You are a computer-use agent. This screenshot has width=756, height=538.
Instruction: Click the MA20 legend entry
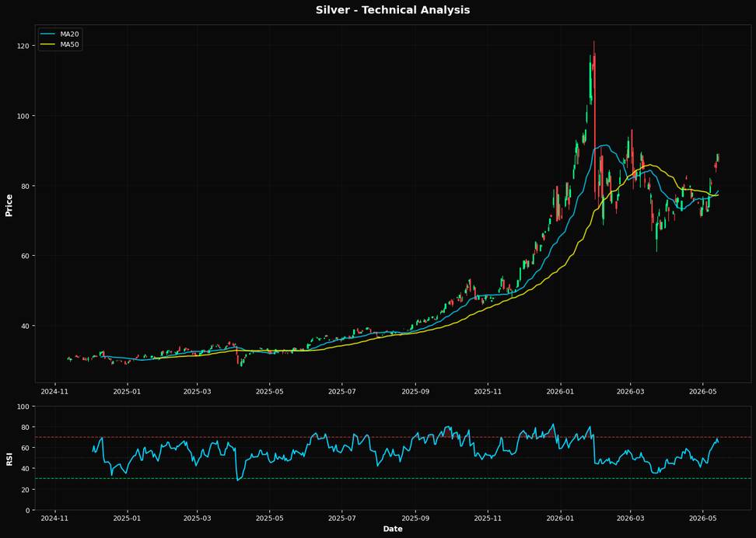click(x=60, y=34)
